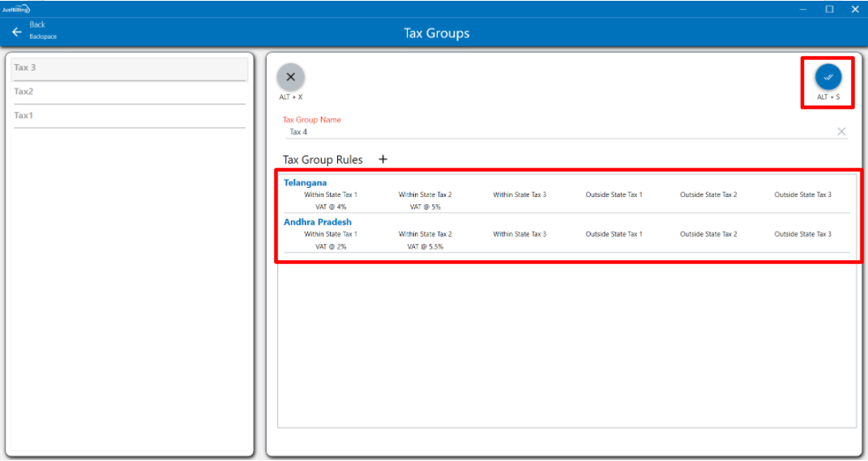This screenshot has height=461, width=868.
Task: Click VAT @ 4% under Telangana
Action: click(331, 207)
